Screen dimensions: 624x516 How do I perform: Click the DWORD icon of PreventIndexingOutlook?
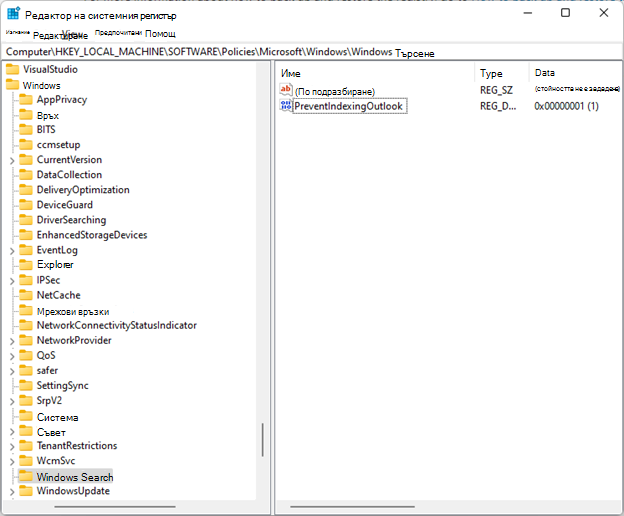286,105
